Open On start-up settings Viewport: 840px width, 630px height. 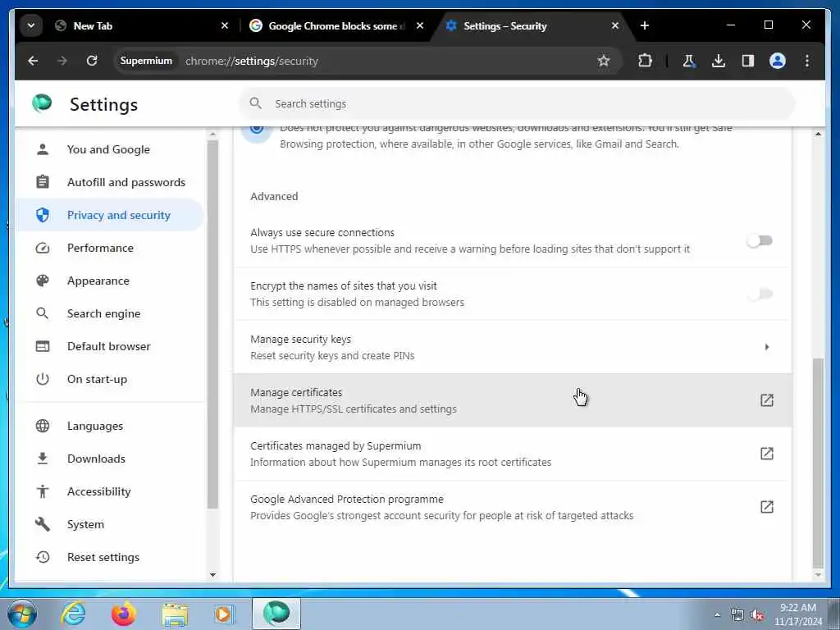click(x=109, y=379)
